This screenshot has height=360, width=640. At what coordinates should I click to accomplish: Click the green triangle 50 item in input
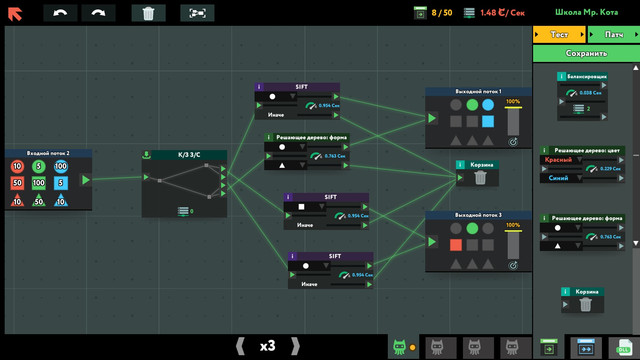tap(39, 200)
